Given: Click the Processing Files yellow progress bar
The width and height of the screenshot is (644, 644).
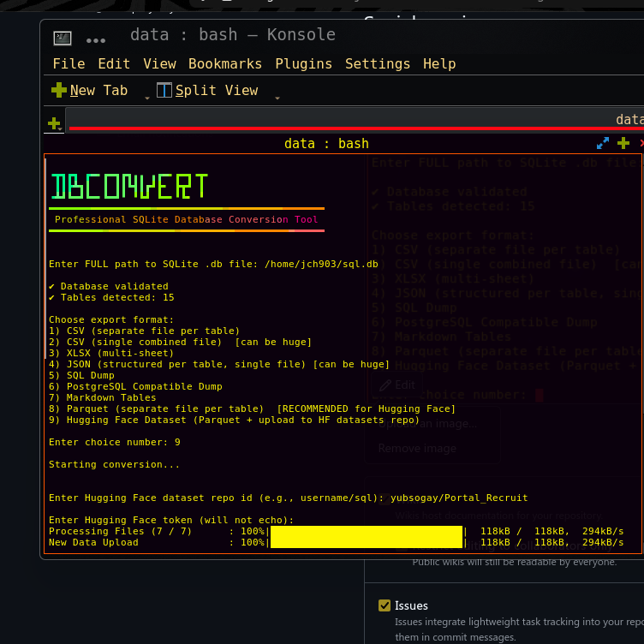Looking at the screenshot, I should click(x=367, y=532).
